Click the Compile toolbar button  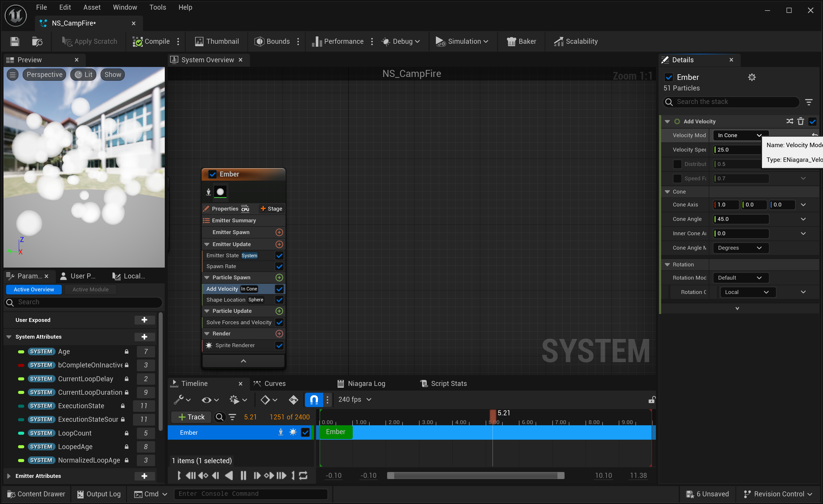(x=151, y=41)
